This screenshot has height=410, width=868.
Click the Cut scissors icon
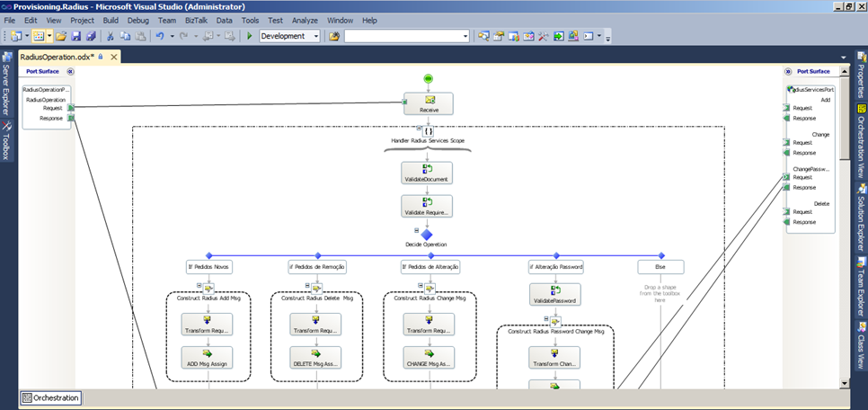[x=111, y=36]
